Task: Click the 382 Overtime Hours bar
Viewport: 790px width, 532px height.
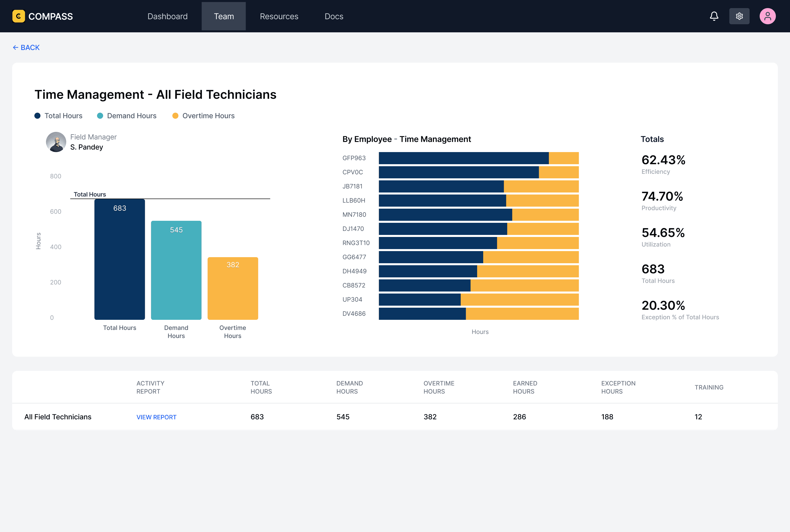Action: click(233, 288)
